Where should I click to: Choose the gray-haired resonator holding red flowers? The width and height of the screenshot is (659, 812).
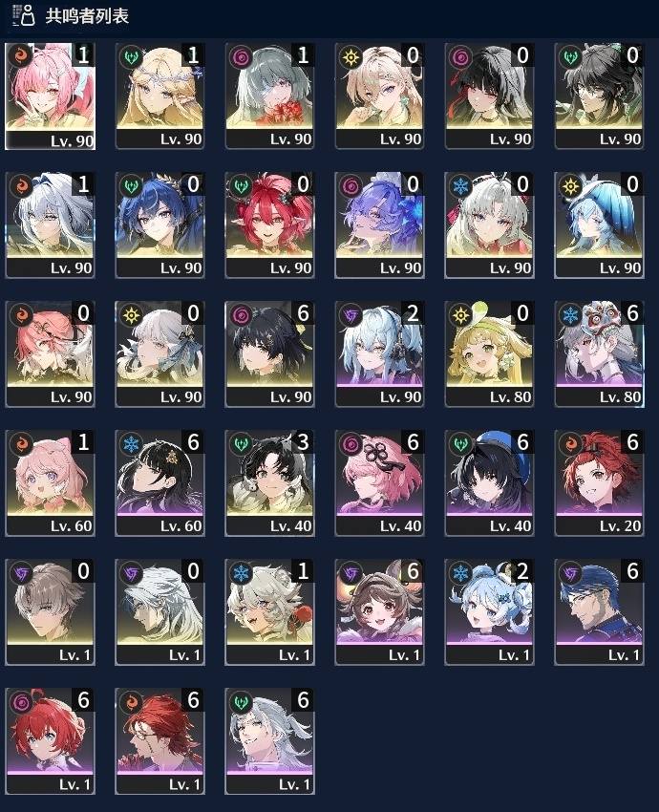click(x=269, y=96)
